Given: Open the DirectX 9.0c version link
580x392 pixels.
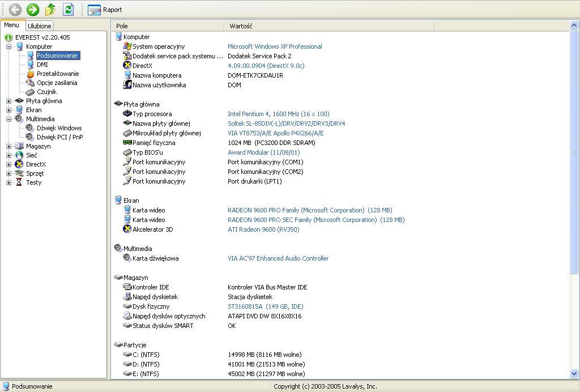Looking at the screenshot, I should click(266, 66).
